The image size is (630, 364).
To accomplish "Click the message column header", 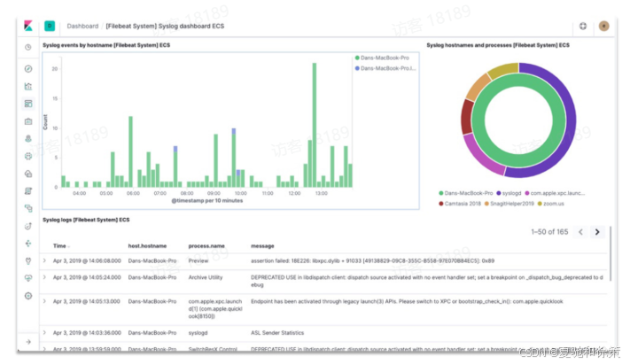I will [x=262, y=246].
